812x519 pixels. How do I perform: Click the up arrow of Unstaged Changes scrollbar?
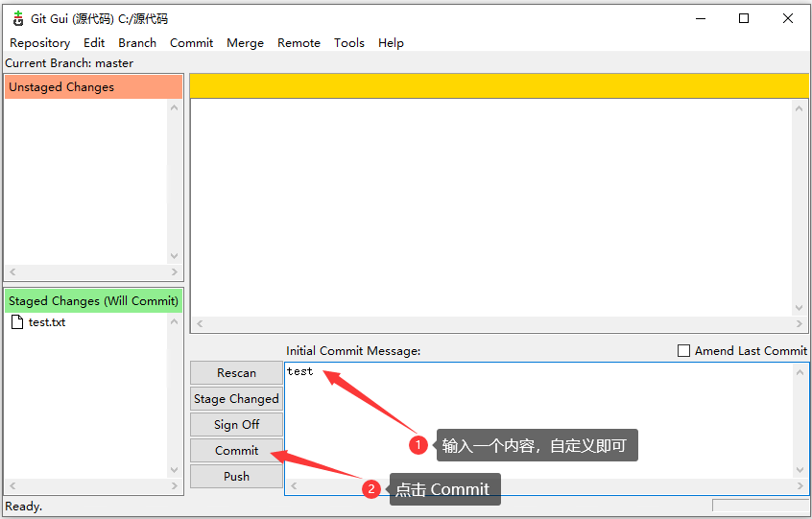[175, 107]
